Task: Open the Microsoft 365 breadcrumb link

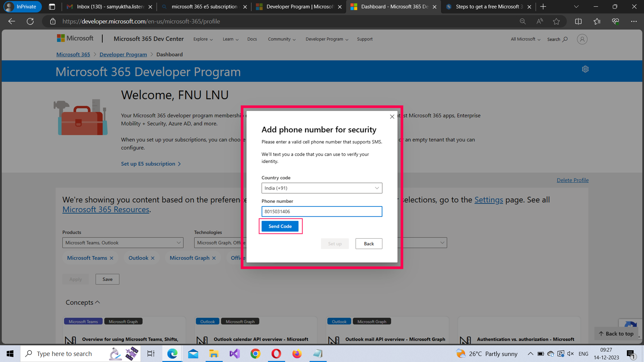Action: (x=73, y=54)
